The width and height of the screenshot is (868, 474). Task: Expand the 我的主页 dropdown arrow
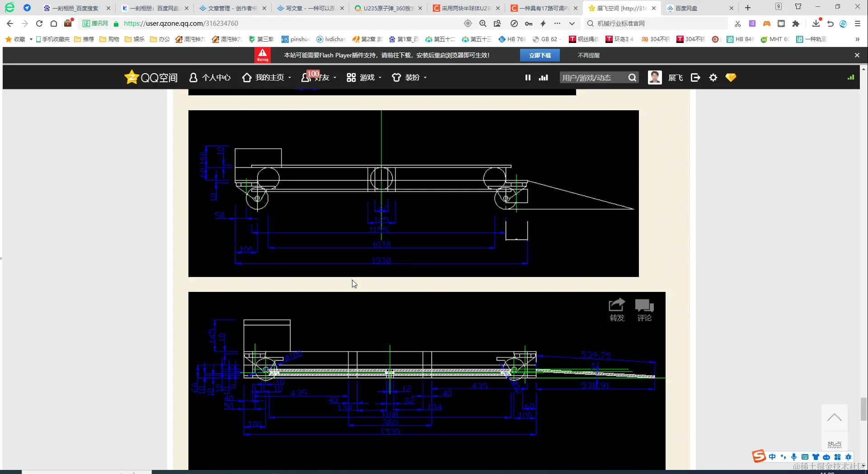coord(290,78)
